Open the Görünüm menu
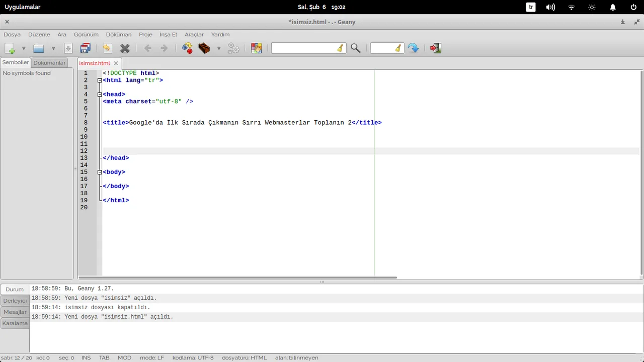 coord(86,35)
